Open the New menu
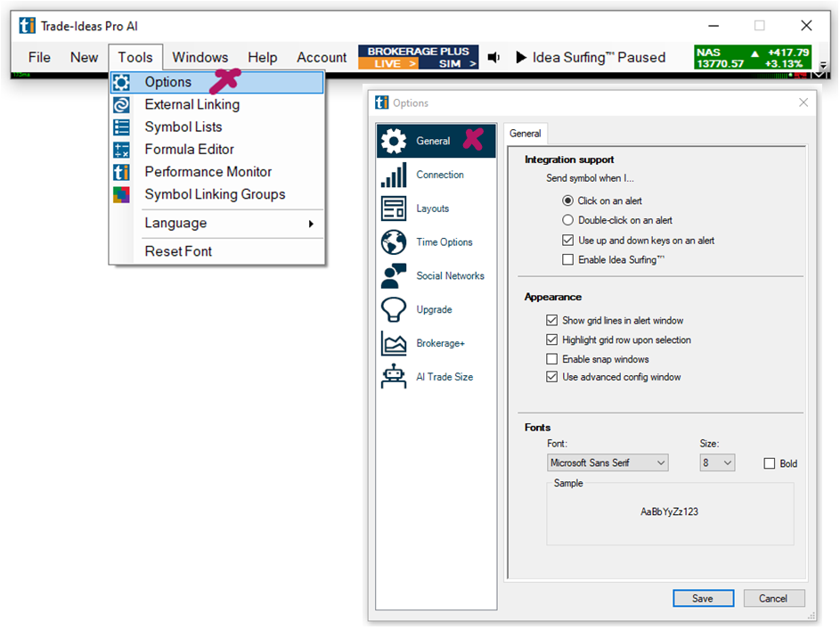The height and width of the screenshot is (630, 840). 84,57
